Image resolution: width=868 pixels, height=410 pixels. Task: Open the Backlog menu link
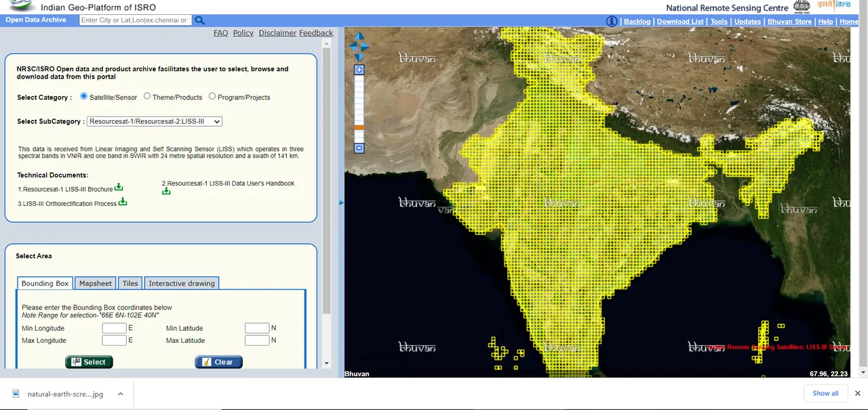tap(637, 22)
